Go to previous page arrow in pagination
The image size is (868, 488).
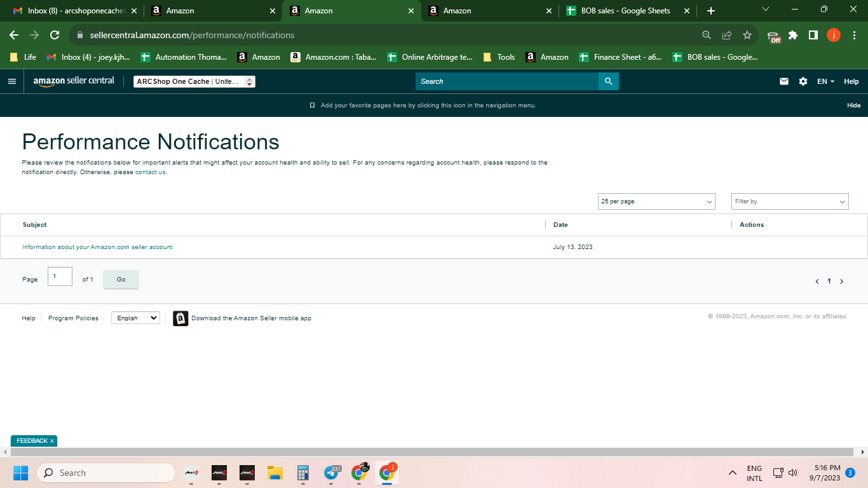[817, 281]
